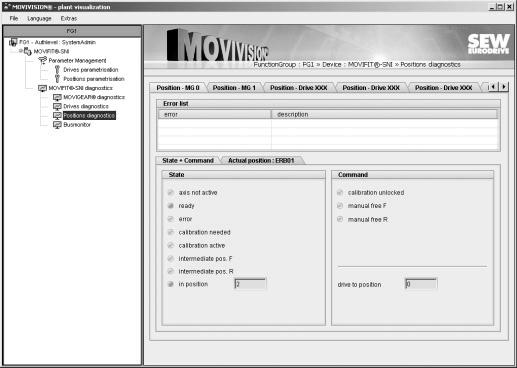517x368 pixels.
Task: Click the Parameter Management icon
Action: click(42, 60)
